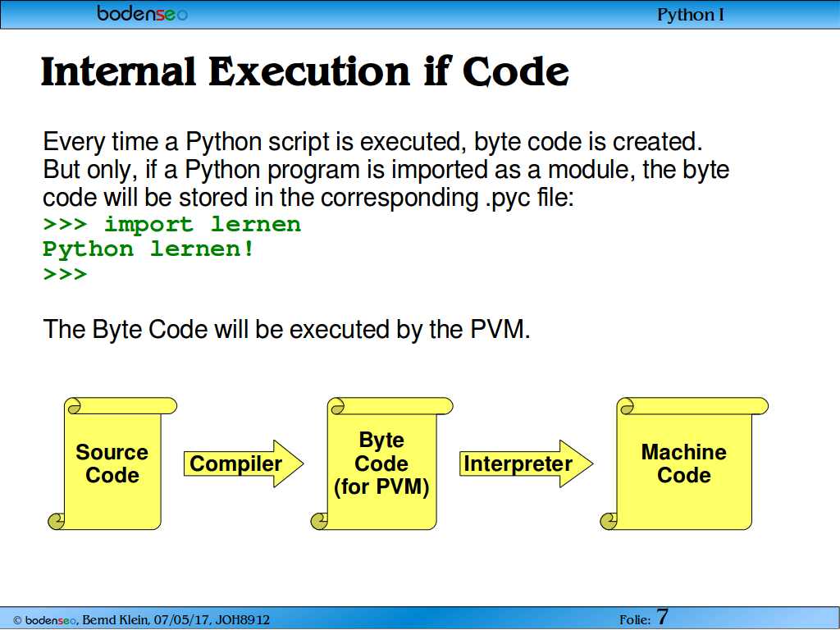
Task: Click the 'Folie: 7' slide number
Action: tap(644, 618)
